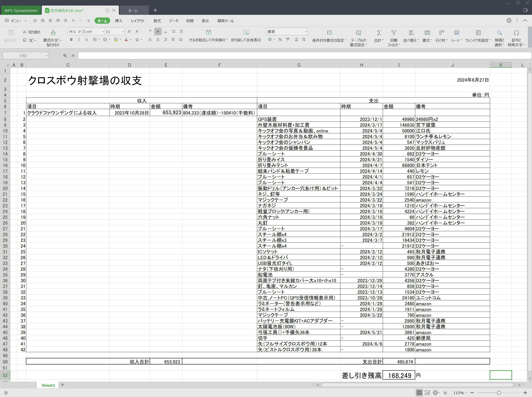Click the sort A-Z icon
The height and width of the screenshot is (397, 532).
pyautogui.click(x=411, y=33)
